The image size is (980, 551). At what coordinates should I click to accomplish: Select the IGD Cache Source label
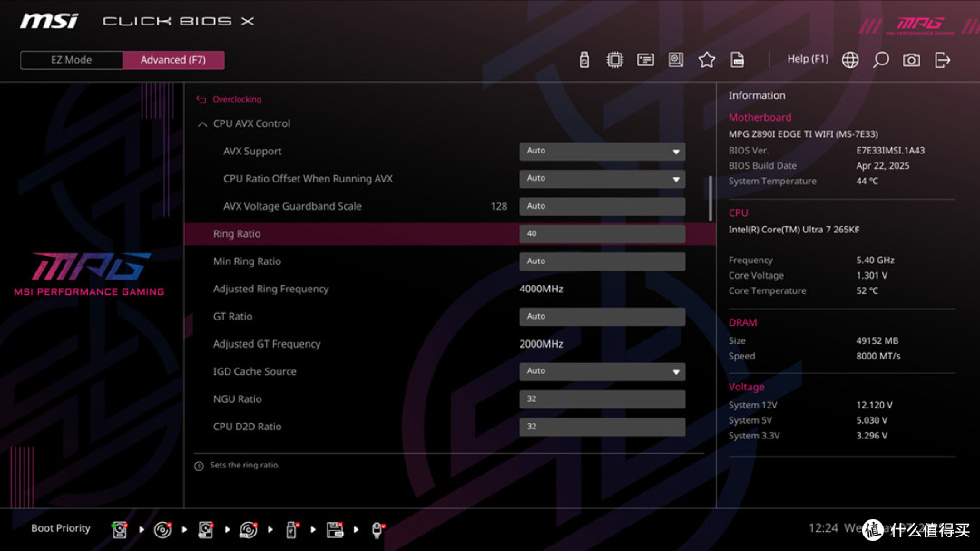254,371
